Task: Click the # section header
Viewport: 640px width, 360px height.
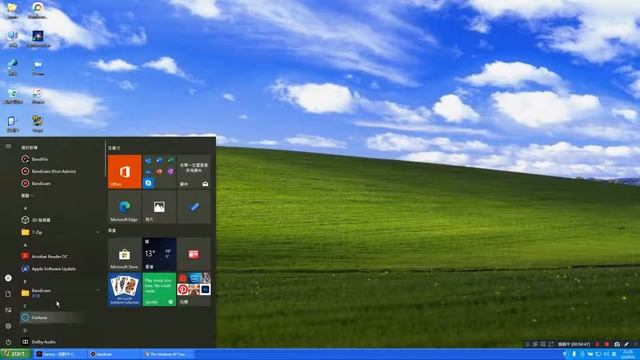Action: point(25,208)
